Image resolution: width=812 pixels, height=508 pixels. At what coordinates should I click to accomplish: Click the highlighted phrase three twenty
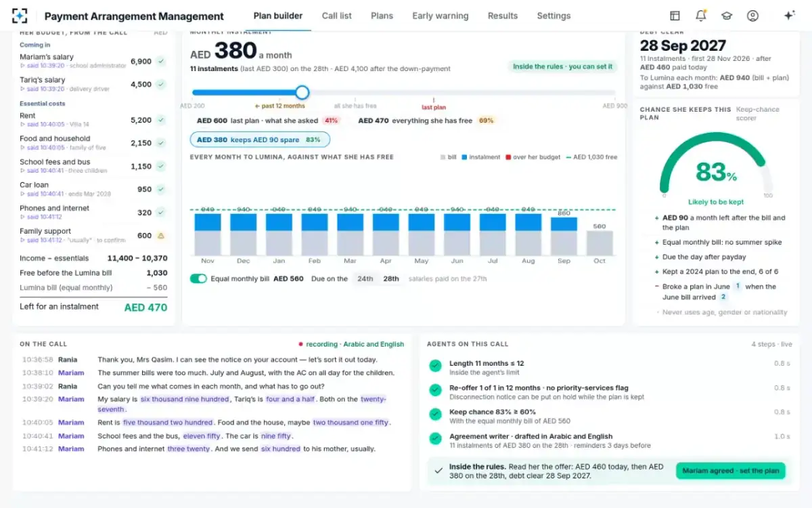point(189,448)
